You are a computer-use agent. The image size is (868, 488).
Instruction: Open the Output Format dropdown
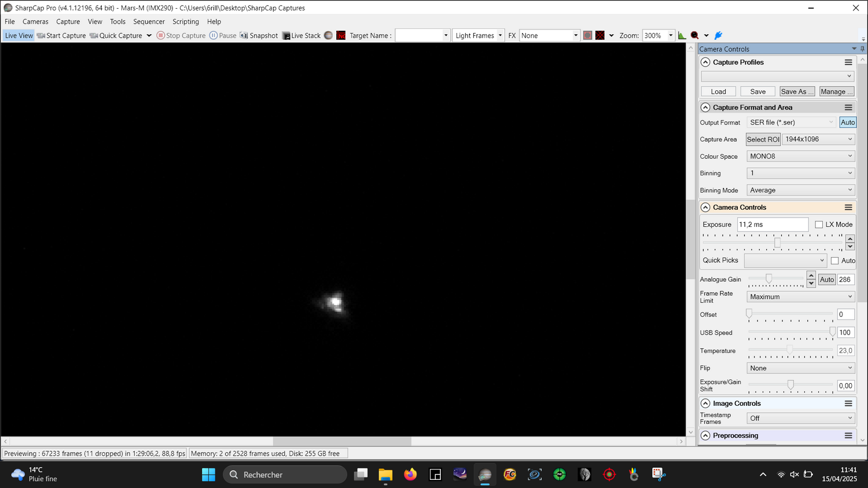(792, 122)
